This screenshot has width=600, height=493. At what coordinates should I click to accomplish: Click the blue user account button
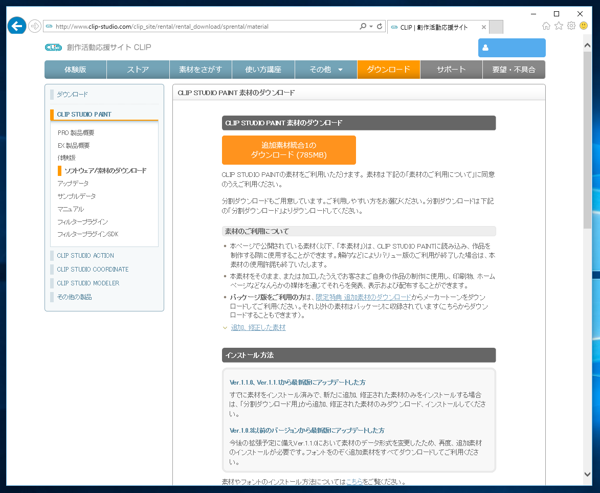click(x=512, y=47)
